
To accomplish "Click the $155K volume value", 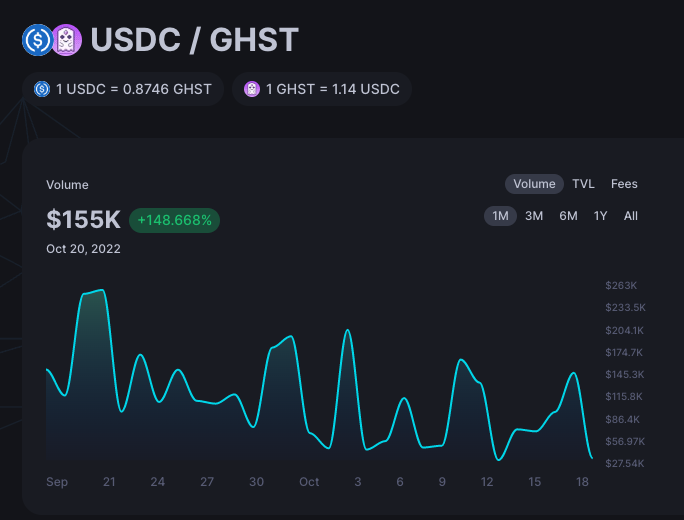I will coord(83,219).
